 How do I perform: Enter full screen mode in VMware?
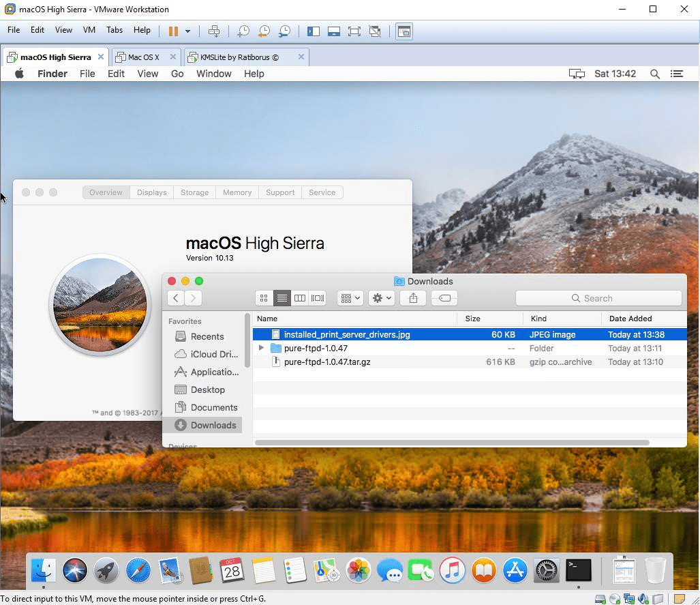pos(355,31)
